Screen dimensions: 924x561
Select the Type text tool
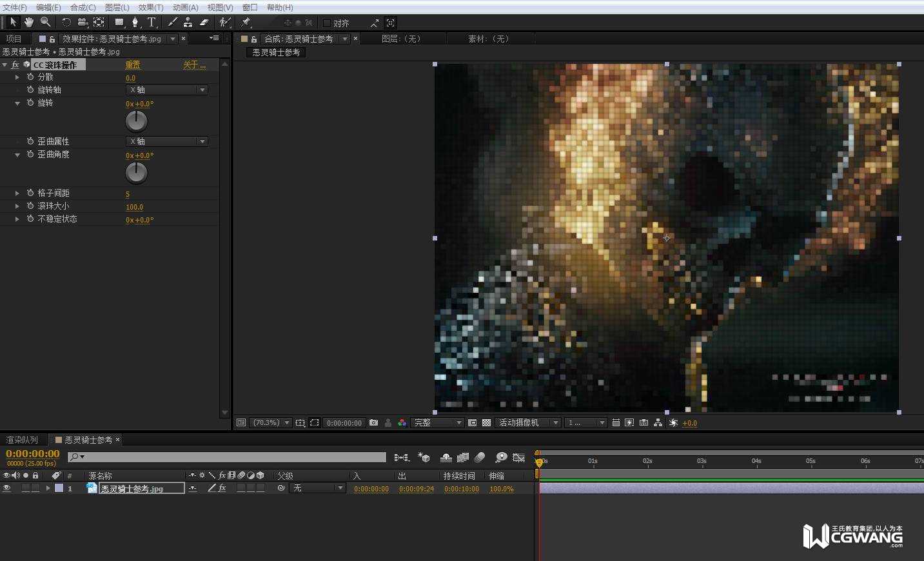(152, 22)
